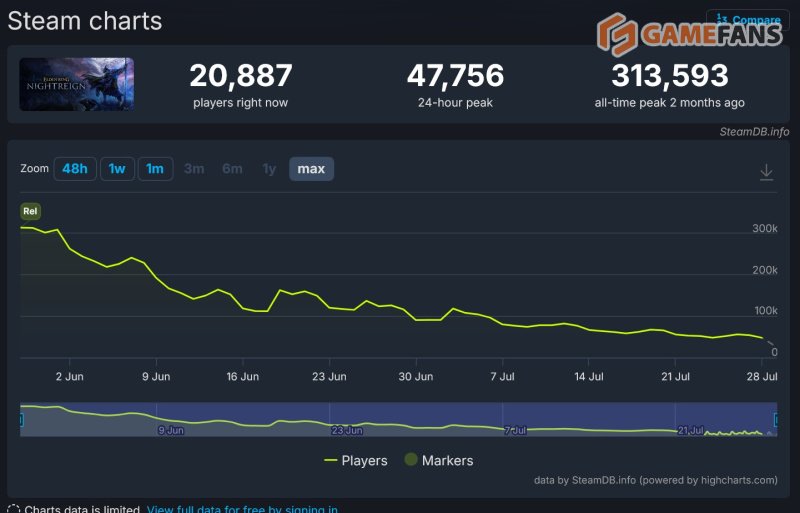
Task: Click the left navigator range handle
Action: pyautogui.click(x=21, y=420)
